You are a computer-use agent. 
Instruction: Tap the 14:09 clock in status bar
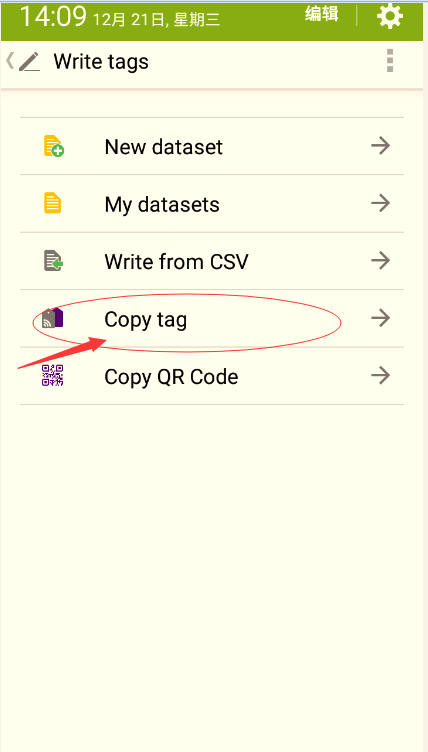53,16
